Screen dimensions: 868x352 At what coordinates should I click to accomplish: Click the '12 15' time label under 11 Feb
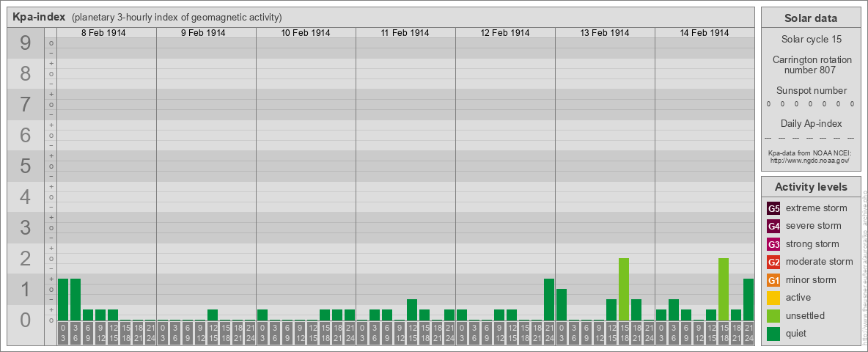click(412, 333)
